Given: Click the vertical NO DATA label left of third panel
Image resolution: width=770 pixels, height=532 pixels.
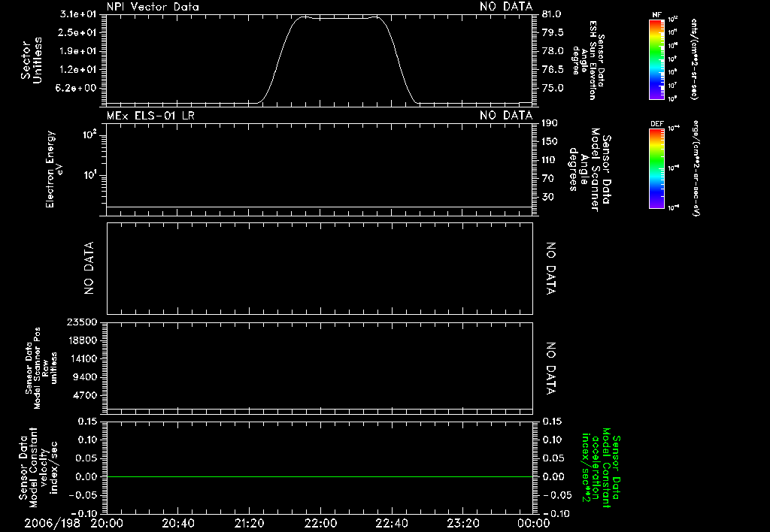Looking at the screenshot, I should point(89,268).
